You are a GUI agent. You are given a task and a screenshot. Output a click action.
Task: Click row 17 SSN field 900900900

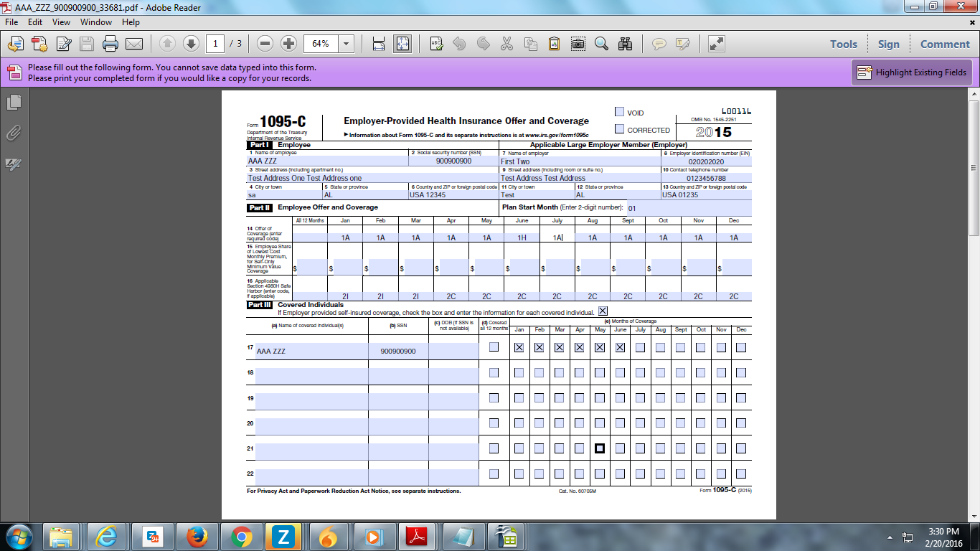pyautogui.click(x=398, y=351)
